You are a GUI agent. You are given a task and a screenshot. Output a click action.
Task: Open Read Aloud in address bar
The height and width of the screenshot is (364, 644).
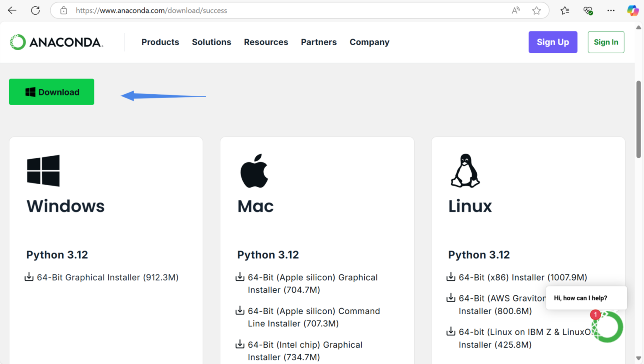pos(516,10)
